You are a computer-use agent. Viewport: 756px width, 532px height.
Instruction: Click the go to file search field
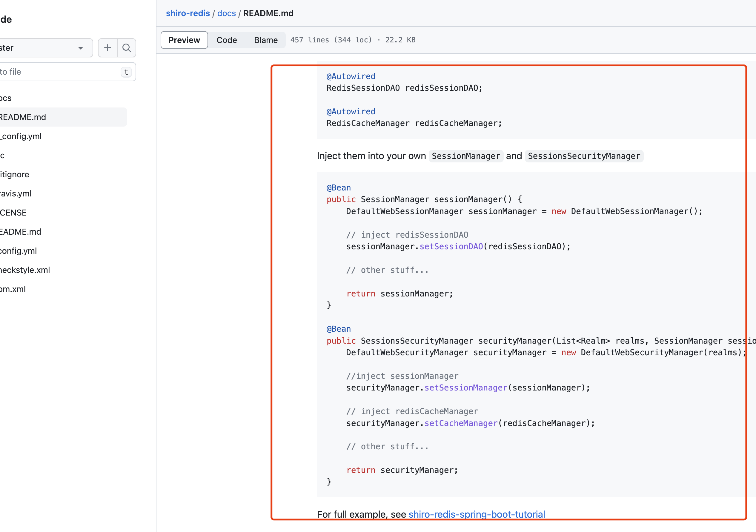pyautogui.click(x=59, y=72)
